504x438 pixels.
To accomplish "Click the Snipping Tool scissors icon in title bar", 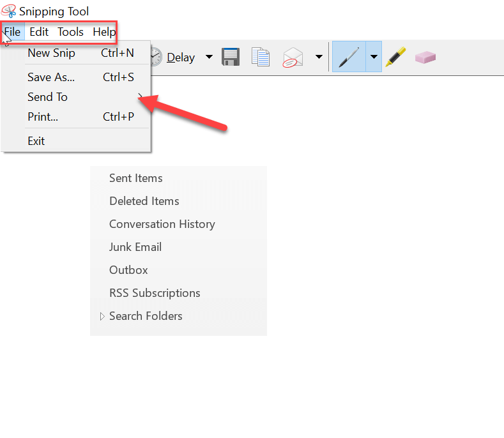I will [x=9, y=11].
